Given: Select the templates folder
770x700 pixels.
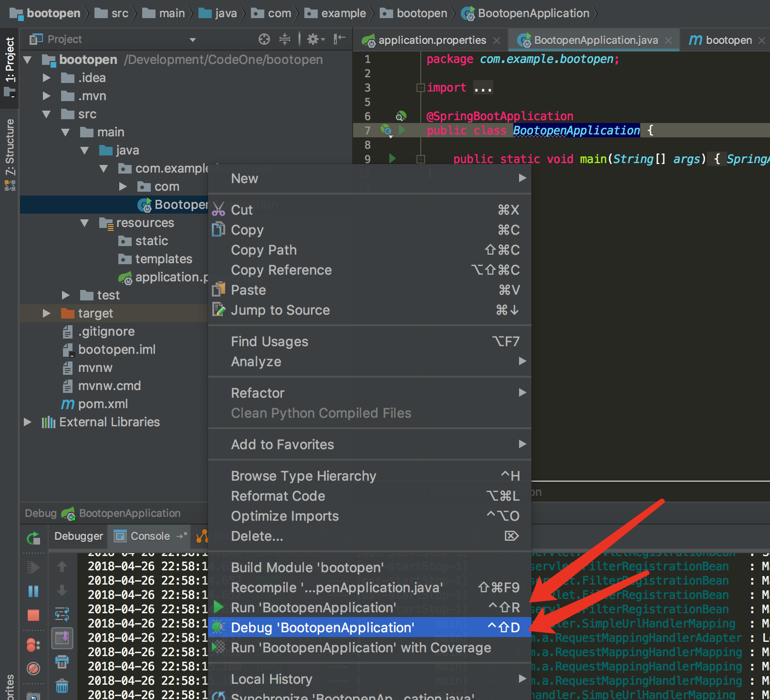Looking at the screenshot, I should (155, 259).
